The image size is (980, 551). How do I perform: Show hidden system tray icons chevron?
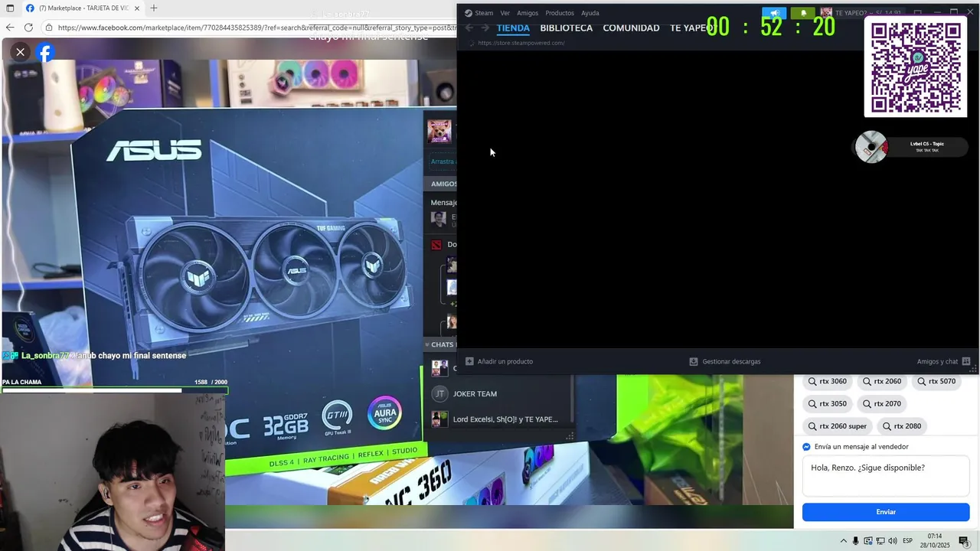[844, 541]
